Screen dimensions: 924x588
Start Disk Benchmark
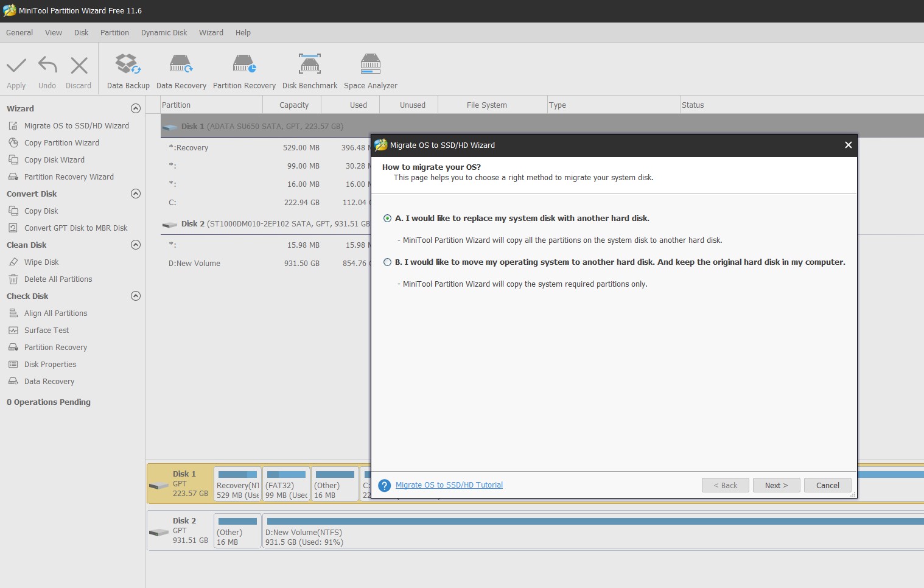(x=309, y=69)
